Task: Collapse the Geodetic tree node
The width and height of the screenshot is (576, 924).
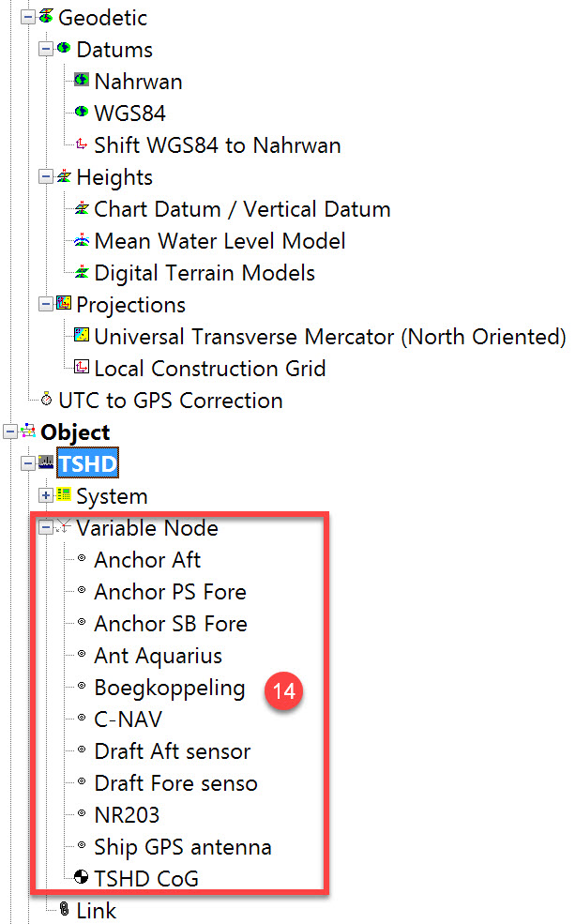Action: 27,17
